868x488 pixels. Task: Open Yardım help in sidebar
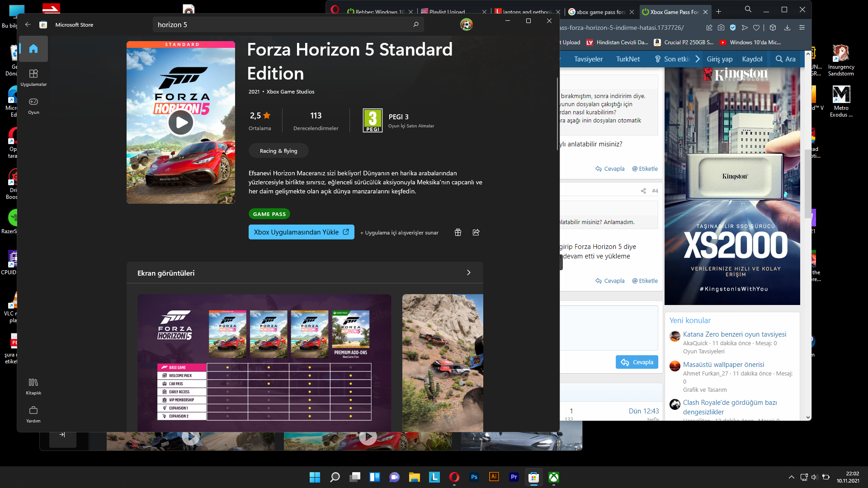pyautogui.click(x=33, y=414)
